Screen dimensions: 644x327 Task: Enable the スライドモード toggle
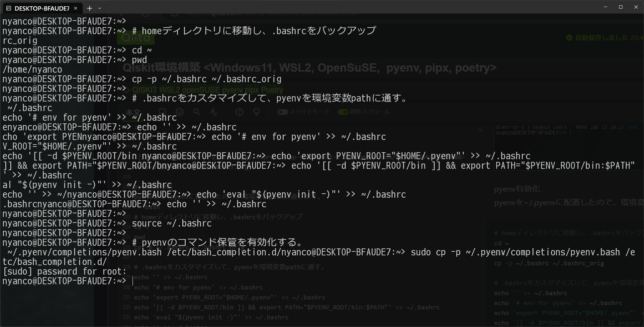(x=283, y=112)
